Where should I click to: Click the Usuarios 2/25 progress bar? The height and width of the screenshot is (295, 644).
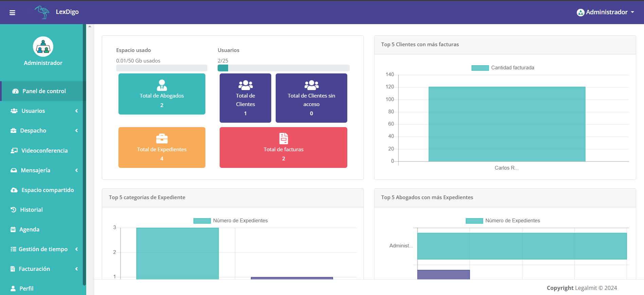(x=283, y=68)
